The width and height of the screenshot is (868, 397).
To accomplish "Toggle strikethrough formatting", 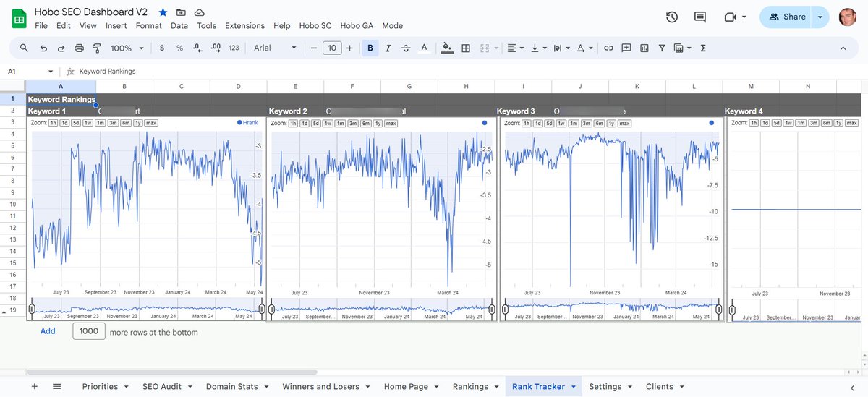I will click(406, 48).
